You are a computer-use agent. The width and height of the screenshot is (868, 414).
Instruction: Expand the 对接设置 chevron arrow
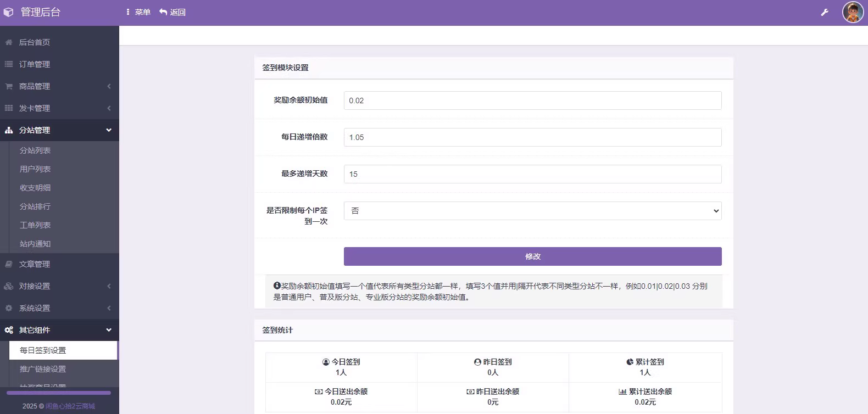(x=109, y=286)
